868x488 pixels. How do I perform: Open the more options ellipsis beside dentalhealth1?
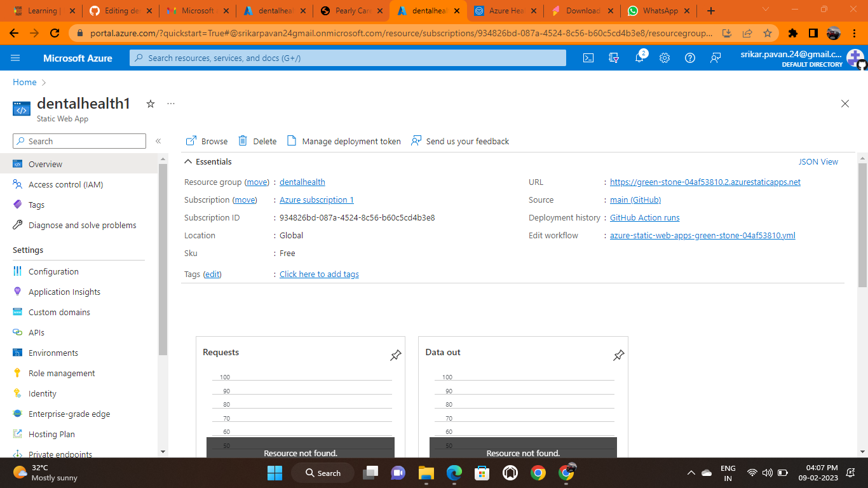(x=171, y=103)
